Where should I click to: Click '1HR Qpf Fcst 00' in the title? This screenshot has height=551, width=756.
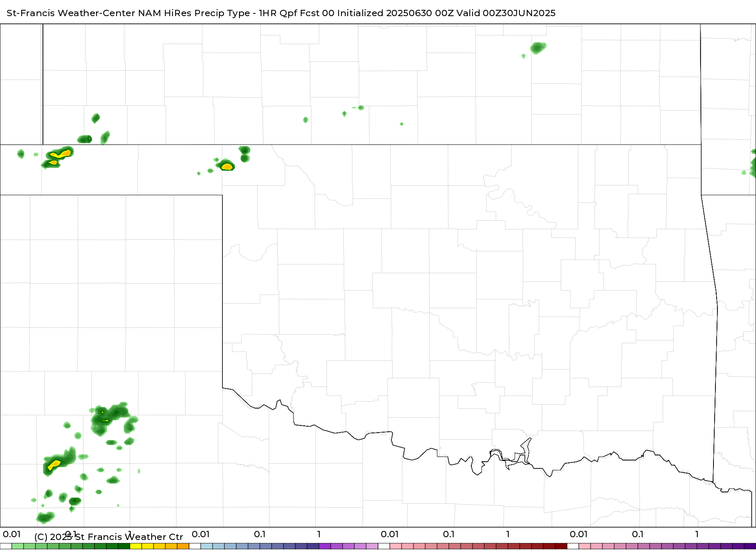tap(296, 13)
